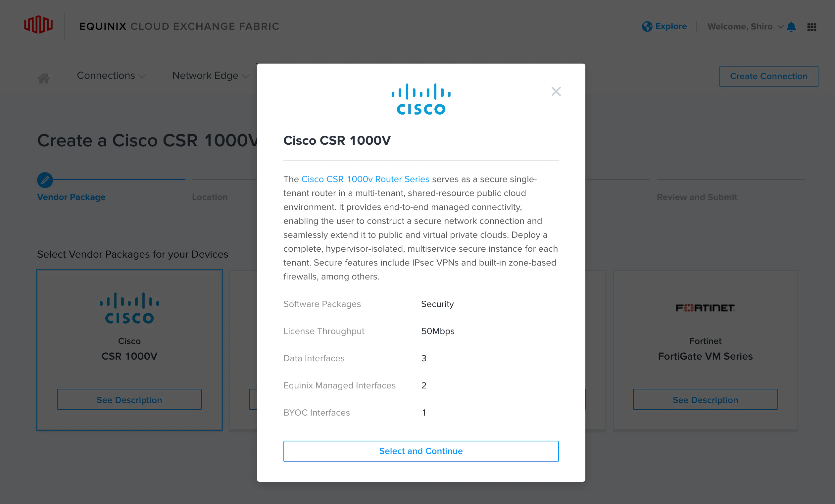Click the pencil icon above Vendor Package
Viewport: 835px width, 504px height.
44,180
